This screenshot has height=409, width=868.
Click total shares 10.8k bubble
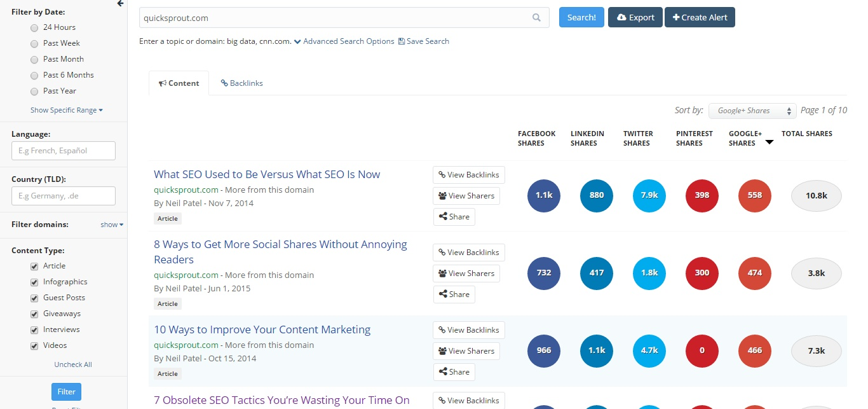(x=817, y=195)
